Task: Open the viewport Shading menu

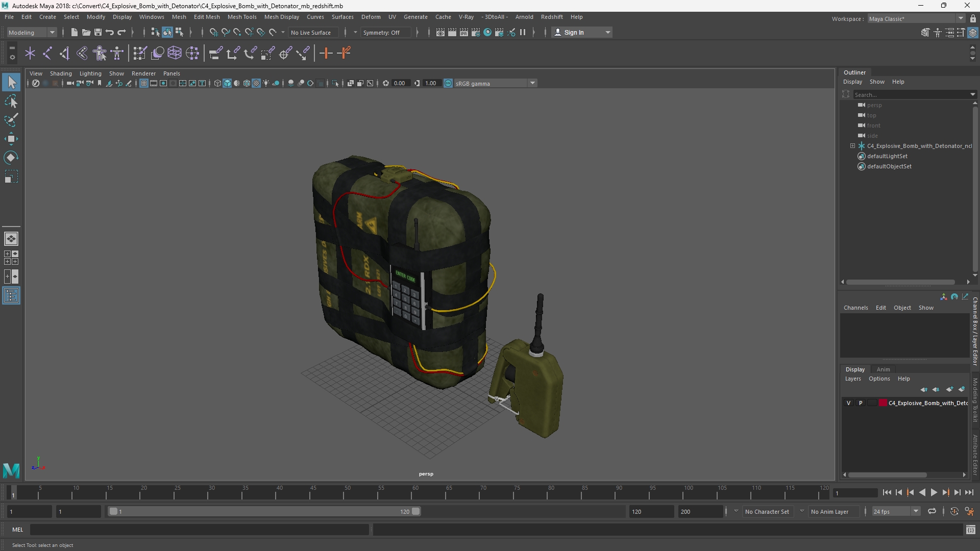Action: coord(61,73)
